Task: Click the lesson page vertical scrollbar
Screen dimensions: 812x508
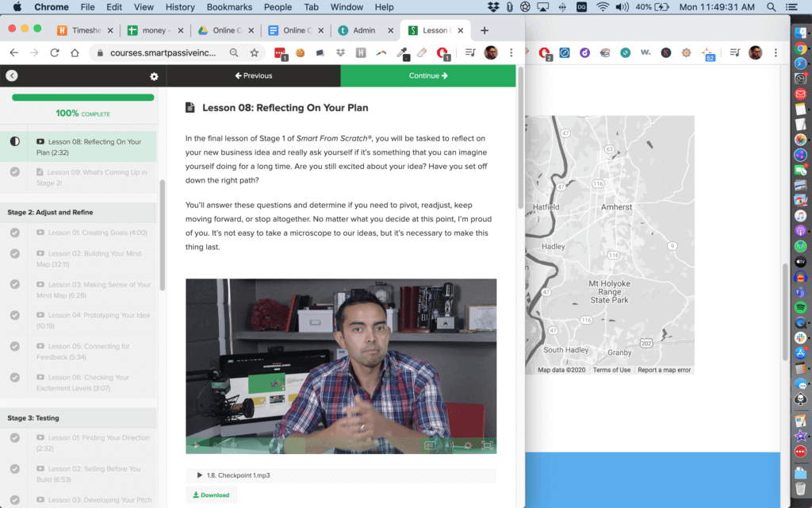Action: [x=520, y=137]
